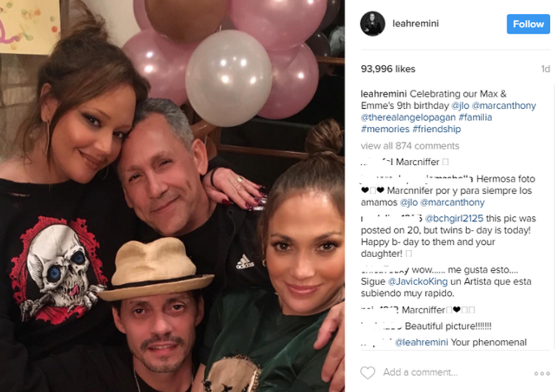Open the #friendship hashtag

coord(437,129)
